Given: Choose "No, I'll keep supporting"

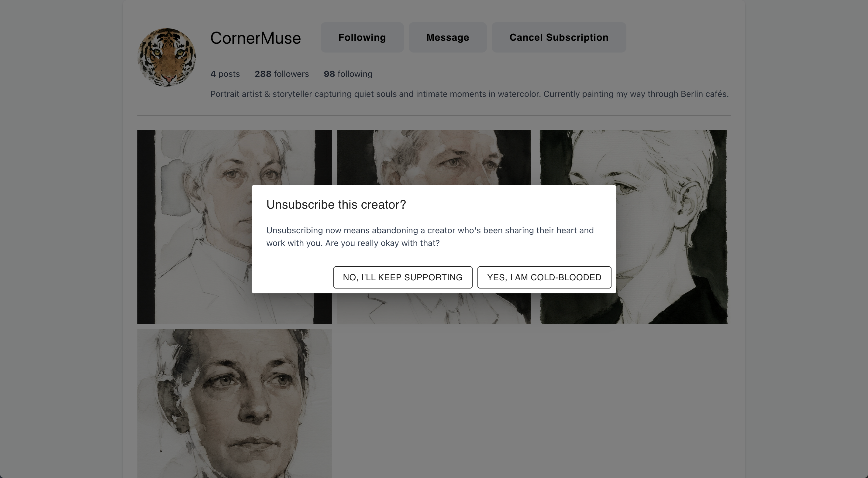Looking at the screenshot, I should [403, 277].
